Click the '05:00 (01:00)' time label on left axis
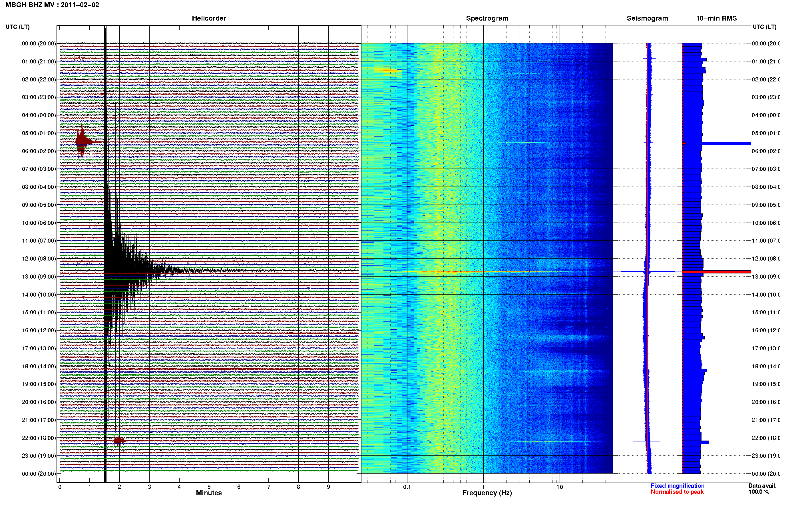 [x=39, y=133]
